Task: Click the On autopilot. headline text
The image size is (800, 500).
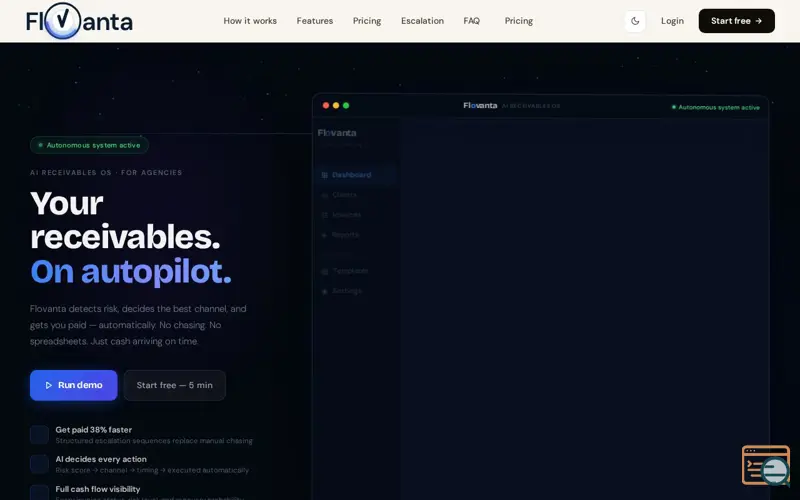Action: 131,271
